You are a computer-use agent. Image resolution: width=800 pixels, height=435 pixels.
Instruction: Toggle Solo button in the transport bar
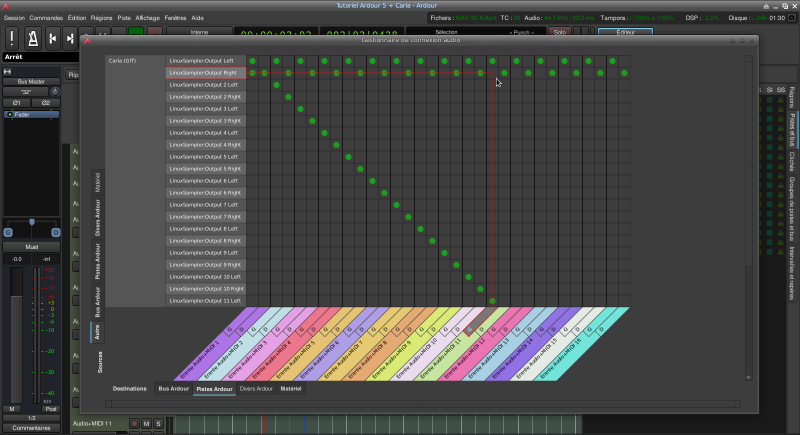pyautogui.click(x=559, y=32)
